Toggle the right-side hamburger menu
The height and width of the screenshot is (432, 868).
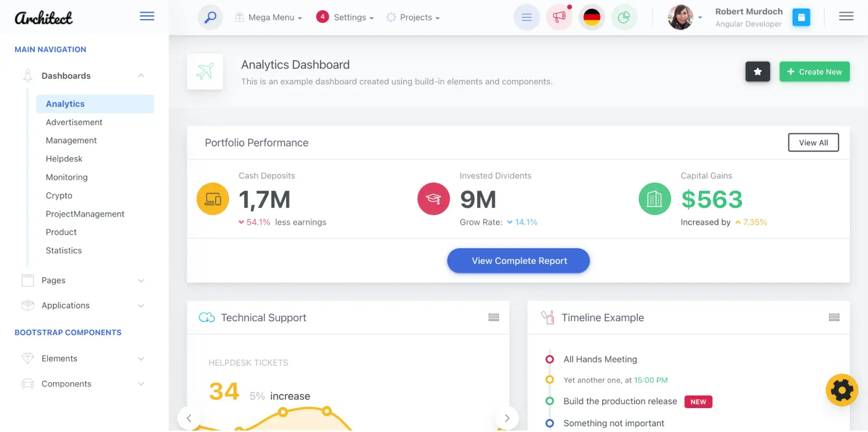pyautogui.click(x=846, y=17)
